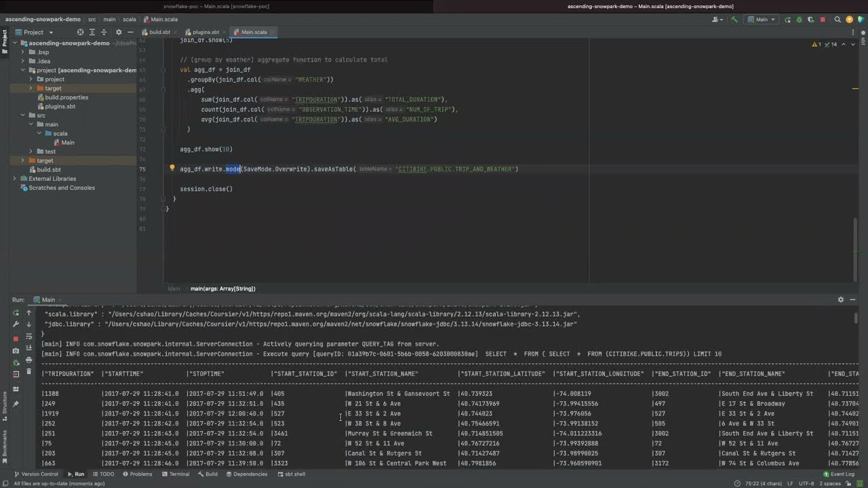Build project with the hammer icon

coord(734,20)
